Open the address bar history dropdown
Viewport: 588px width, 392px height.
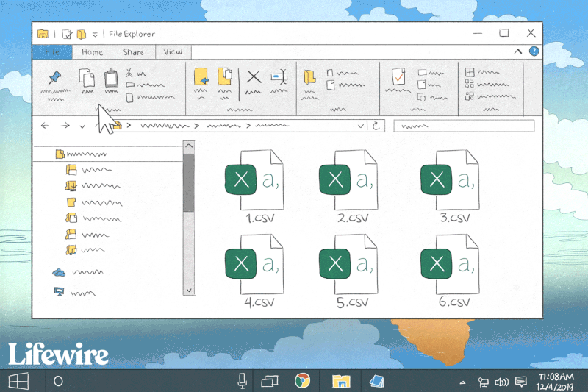(360, 126)
